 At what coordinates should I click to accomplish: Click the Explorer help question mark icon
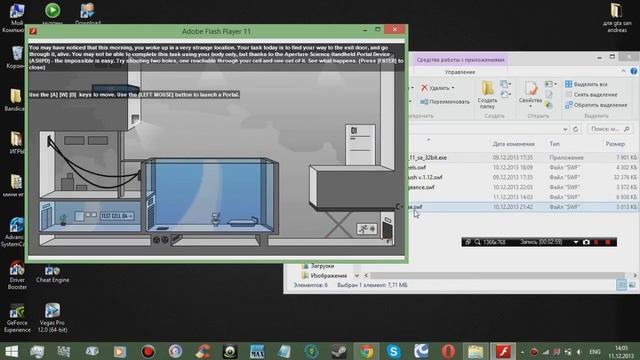[633, 71]
